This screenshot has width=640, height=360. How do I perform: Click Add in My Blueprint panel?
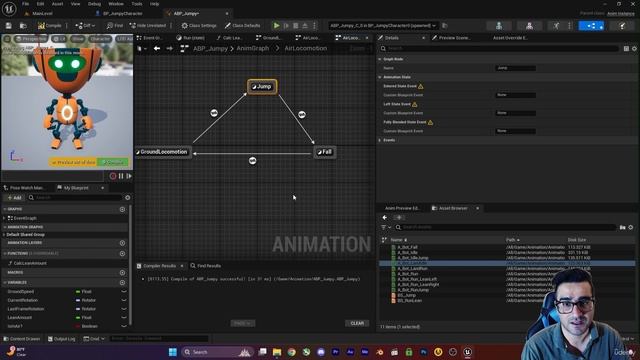pos(14,198)
